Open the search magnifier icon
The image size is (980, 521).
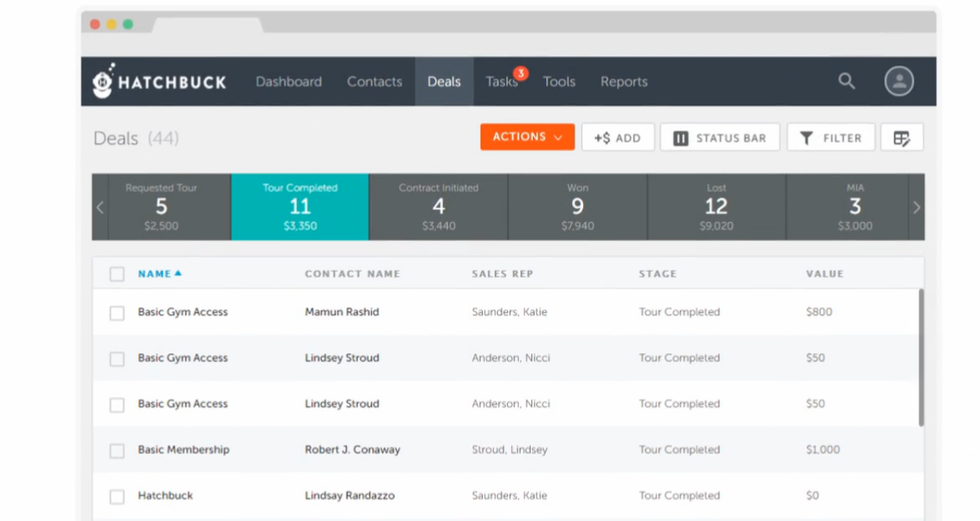coord(847,81)
